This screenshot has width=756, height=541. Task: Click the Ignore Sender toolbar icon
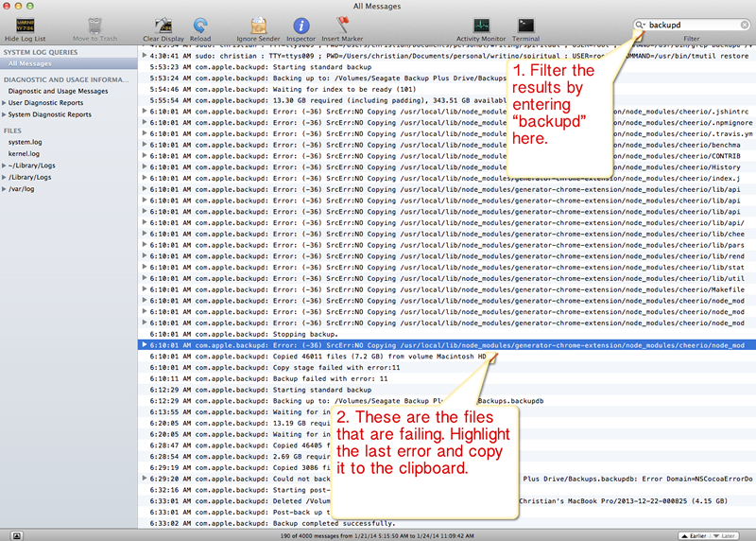point(258,26)
